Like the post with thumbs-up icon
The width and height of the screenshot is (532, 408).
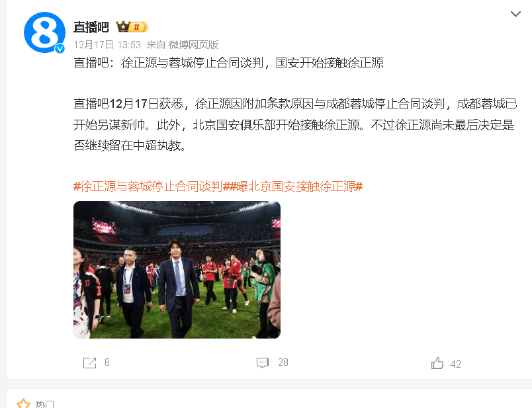tap(437, 363)
